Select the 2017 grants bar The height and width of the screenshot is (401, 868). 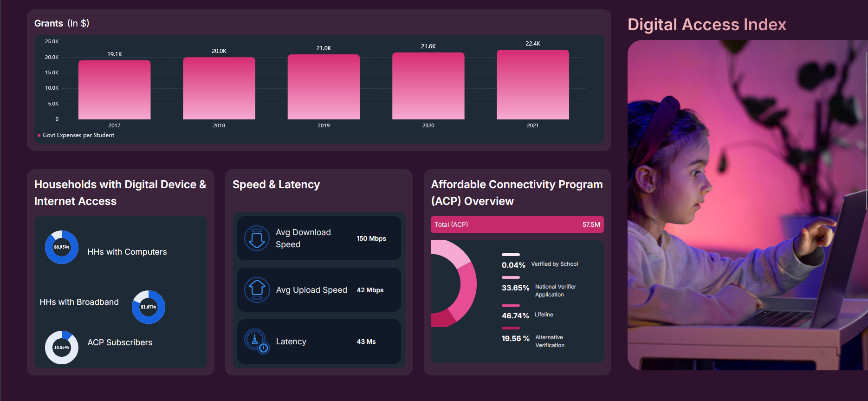pos(114,90)
